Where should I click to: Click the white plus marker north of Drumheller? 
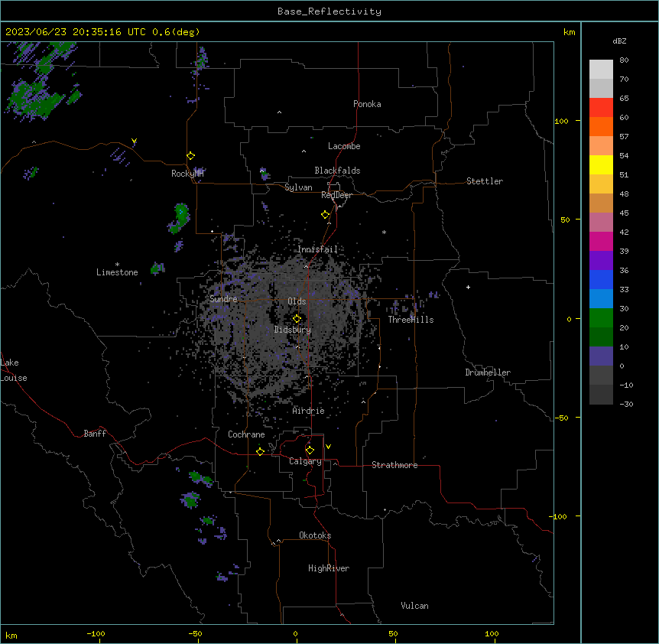(x=468, y=287)
